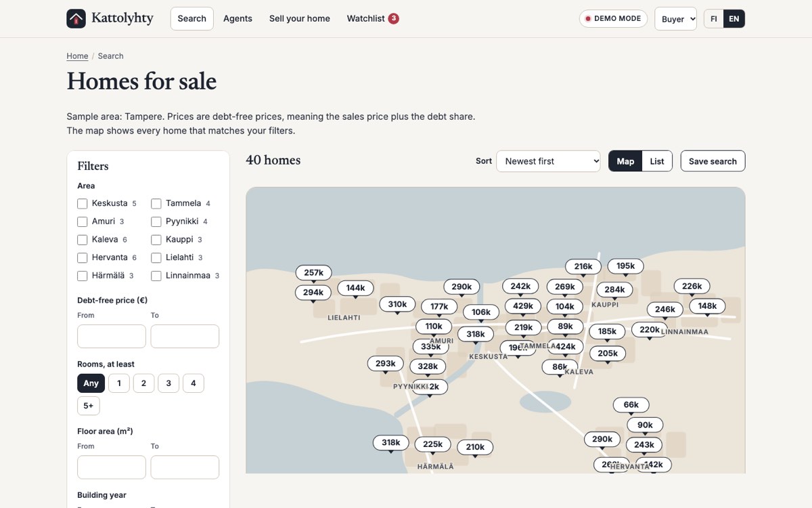Open the 104k map price marker

pos(565,306)
